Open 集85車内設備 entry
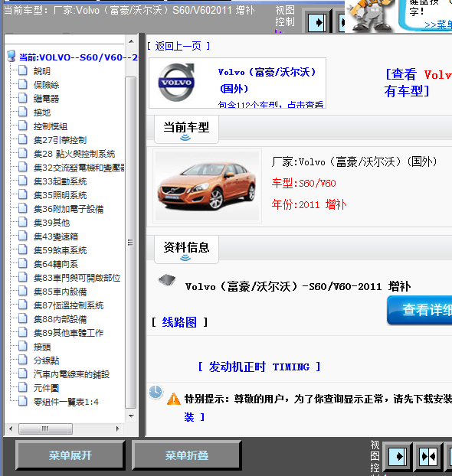452x476 pixels. [x=61, y=292]
